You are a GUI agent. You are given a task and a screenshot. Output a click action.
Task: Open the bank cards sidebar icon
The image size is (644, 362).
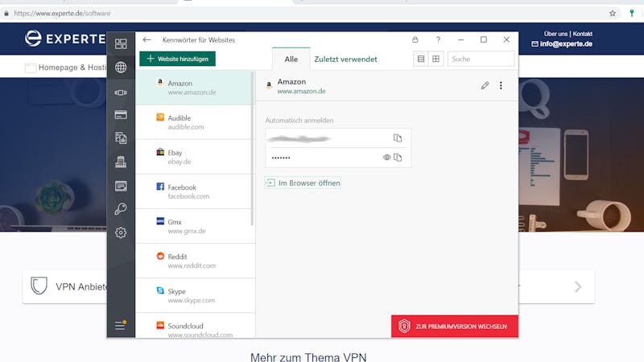click(x=121, y=115)
